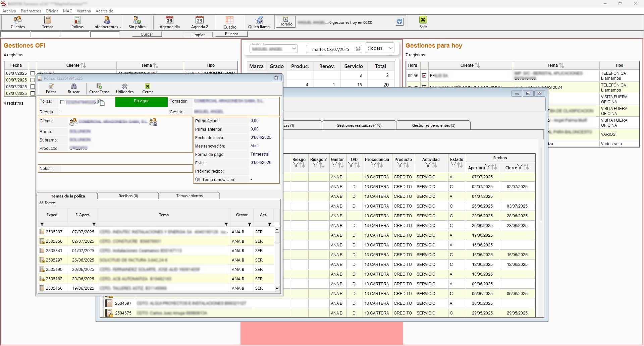Click Cerrar in Póliza window
Screen dimensions: 644x346
(148, 89)
